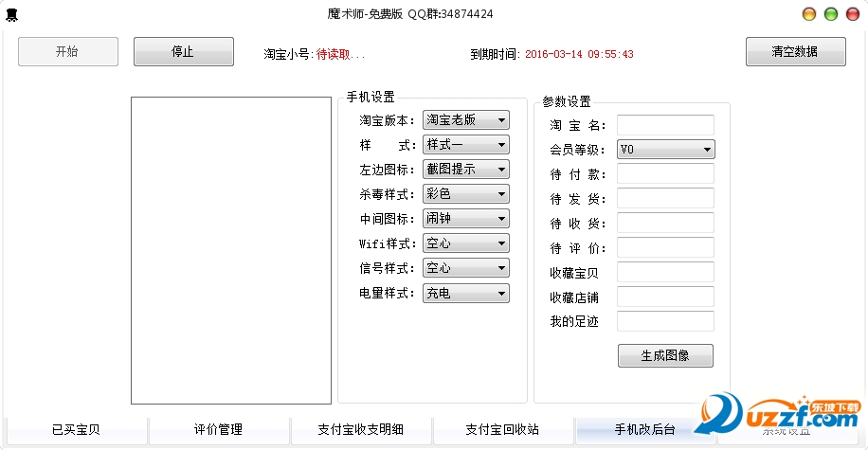Viewport: 868px width, 450px height.
Task: Click the app logo icon in title bar
Action: (11, 15)
